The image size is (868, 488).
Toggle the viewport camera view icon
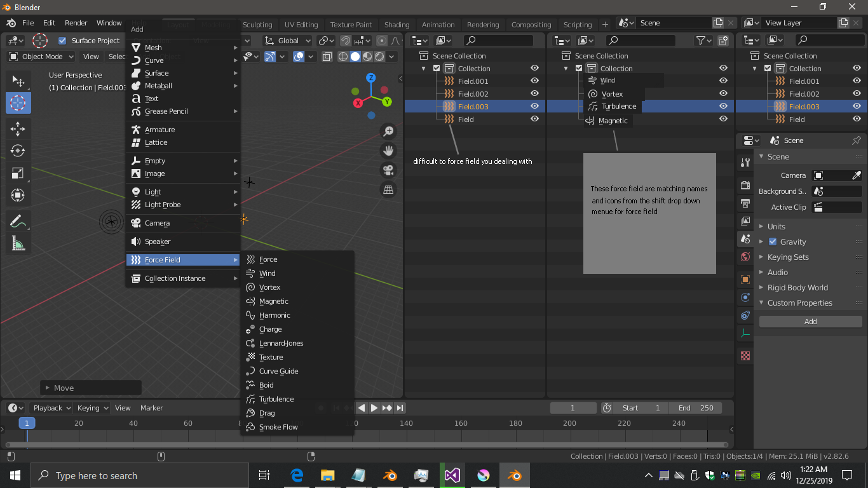click(388, 170)
